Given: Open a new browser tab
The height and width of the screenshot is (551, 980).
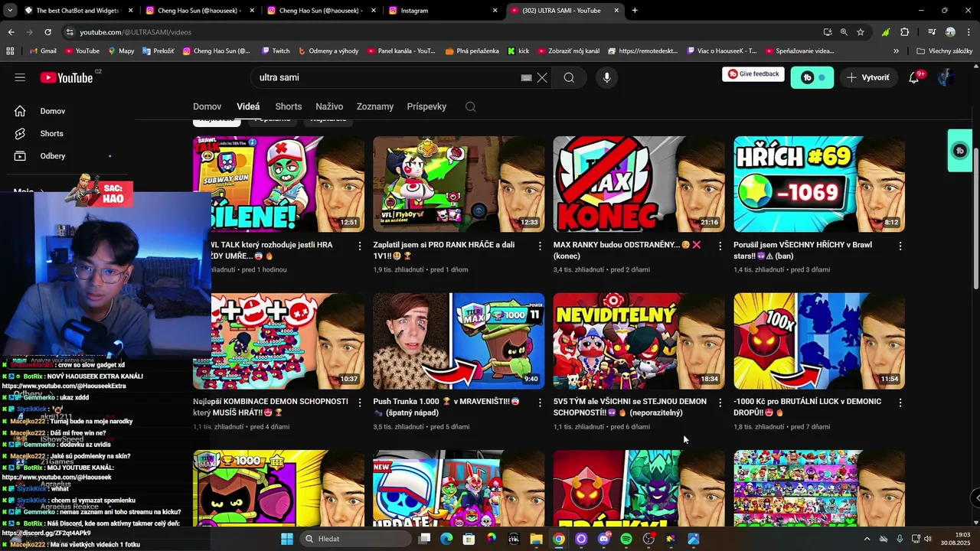Looking at the screenshot, I should 635,11.
